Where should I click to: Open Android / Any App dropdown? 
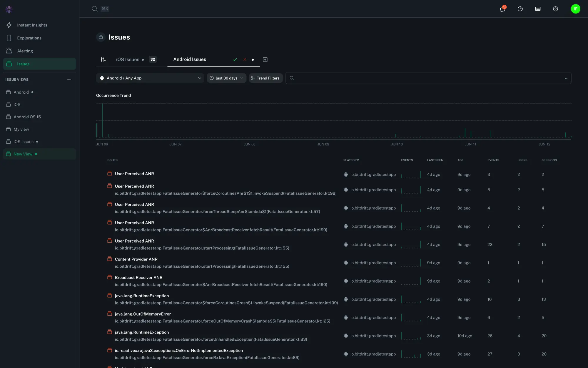click(150, 78)
